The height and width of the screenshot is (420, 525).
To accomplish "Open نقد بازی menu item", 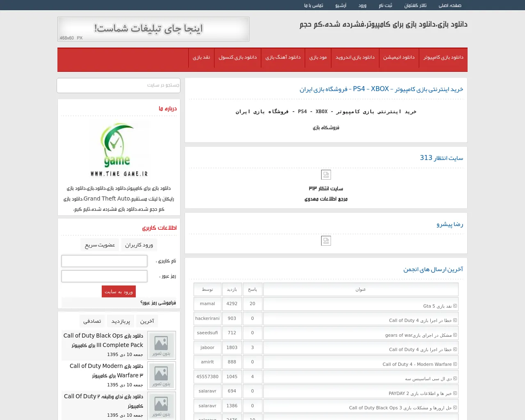I will pos(201,57).
